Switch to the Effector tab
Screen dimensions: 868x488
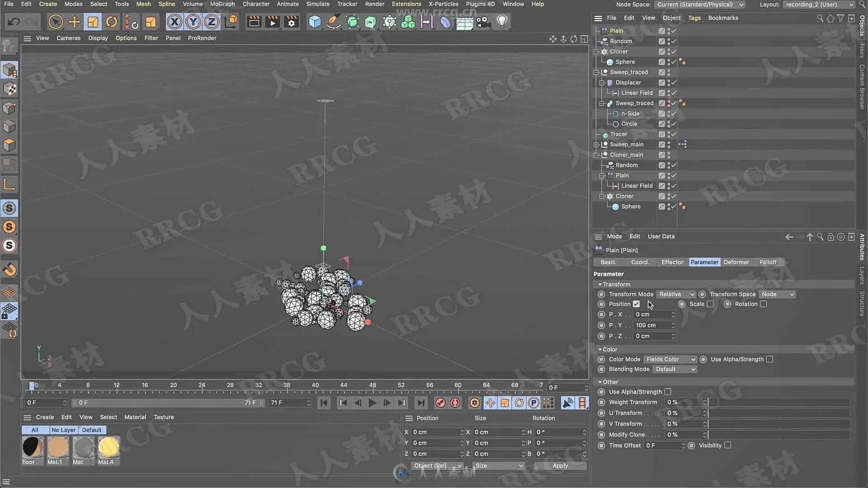click(x=672, y=262)
